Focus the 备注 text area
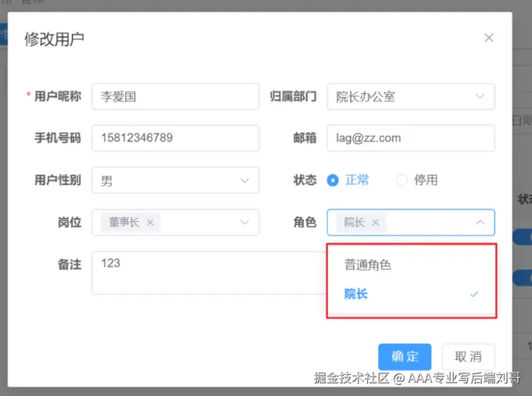532x396 pixels. pos(209,273)
